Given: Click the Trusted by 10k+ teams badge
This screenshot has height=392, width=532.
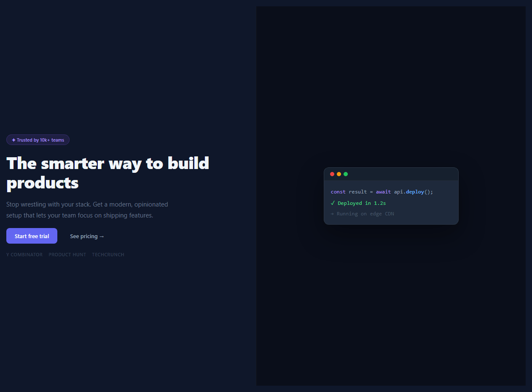Looking at the screenshot, I should 38,140.
